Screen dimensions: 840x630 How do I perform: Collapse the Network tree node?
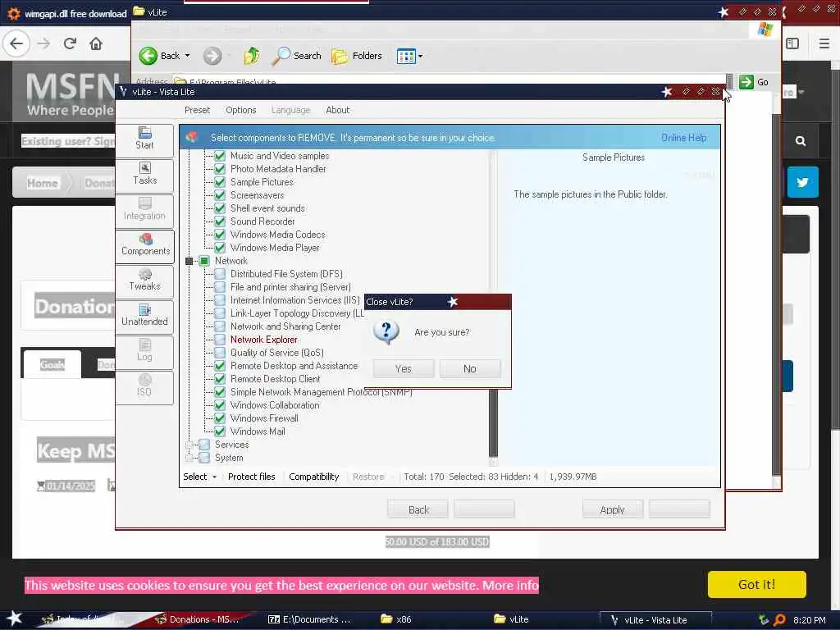[189, 261]
